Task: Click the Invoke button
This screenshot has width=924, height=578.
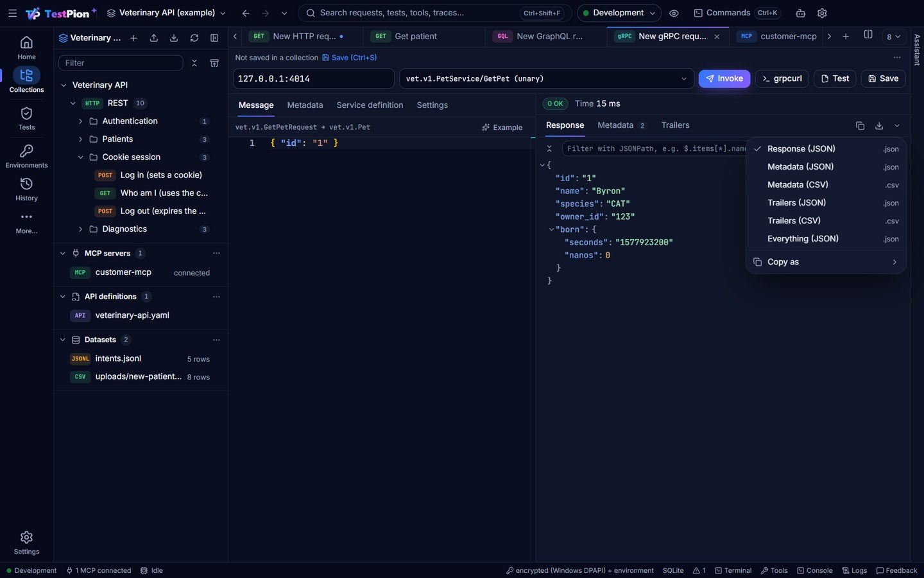Action: pyautogui.click(x=724, y=78)
